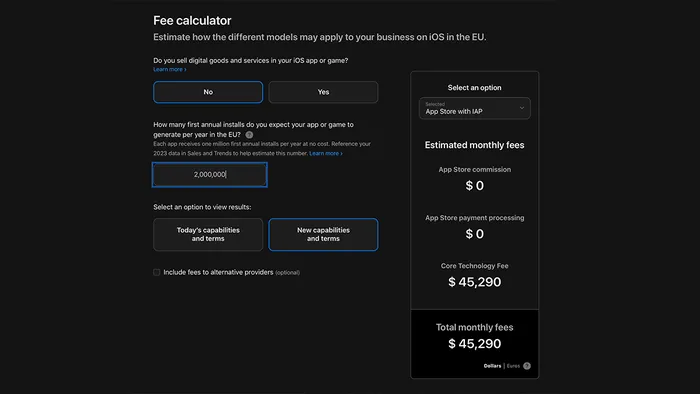Click the App Store payment processing value

(x=475, y=234)
